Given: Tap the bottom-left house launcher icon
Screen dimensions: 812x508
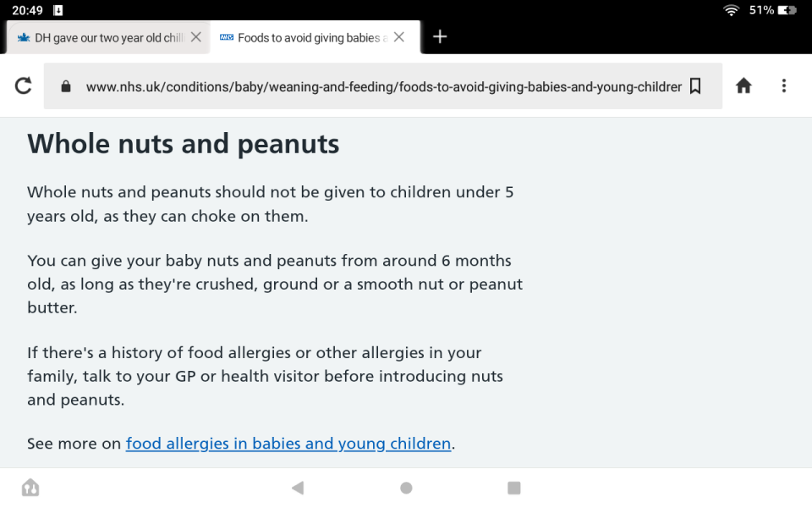Looking at the screenshot, I should point(30,488).
